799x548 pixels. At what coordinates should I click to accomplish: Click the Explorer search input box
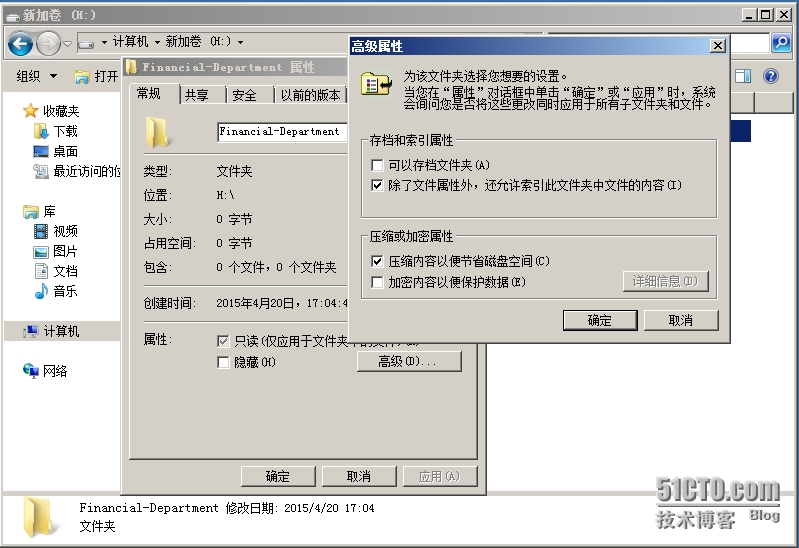tap(659, 43)
